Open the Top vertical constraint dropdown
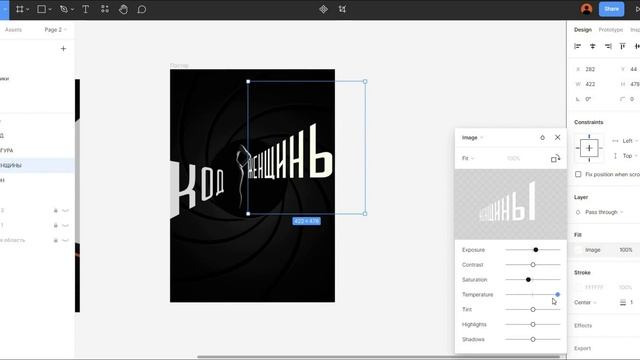 pyautogui.click(x=629, y=156)
